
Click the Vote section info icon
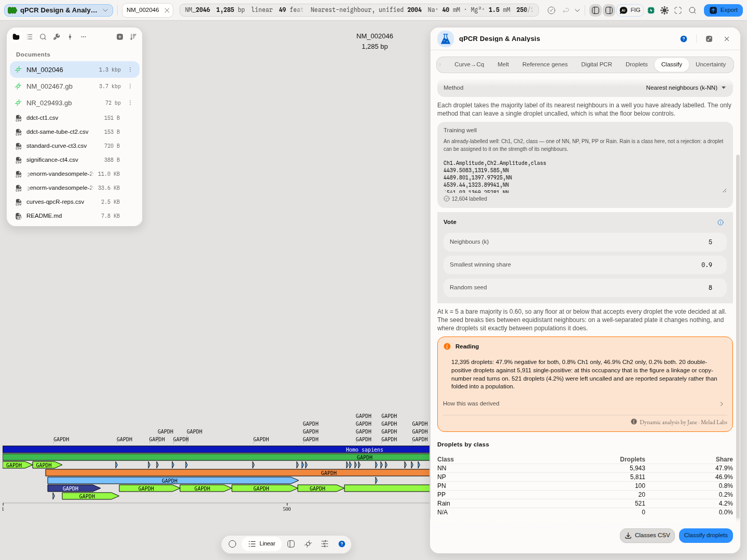point(721,222)
